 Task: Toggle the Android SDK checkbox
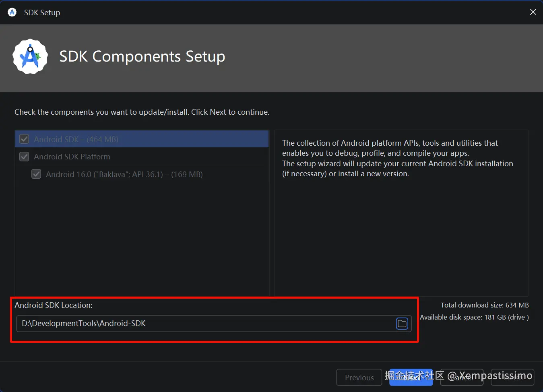pyautogui.click(x=24, y=139)
